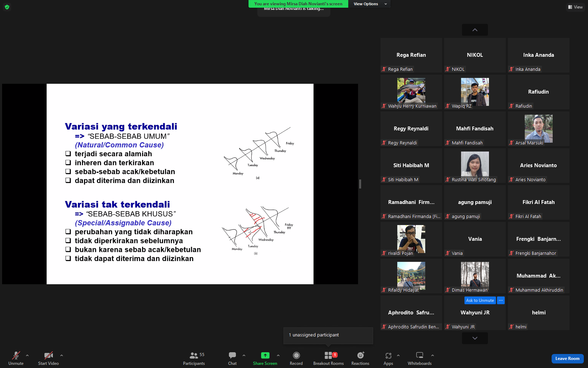Expand audio options arrow next to Unmute
The image size is (588, 368).
click(27, 355)
